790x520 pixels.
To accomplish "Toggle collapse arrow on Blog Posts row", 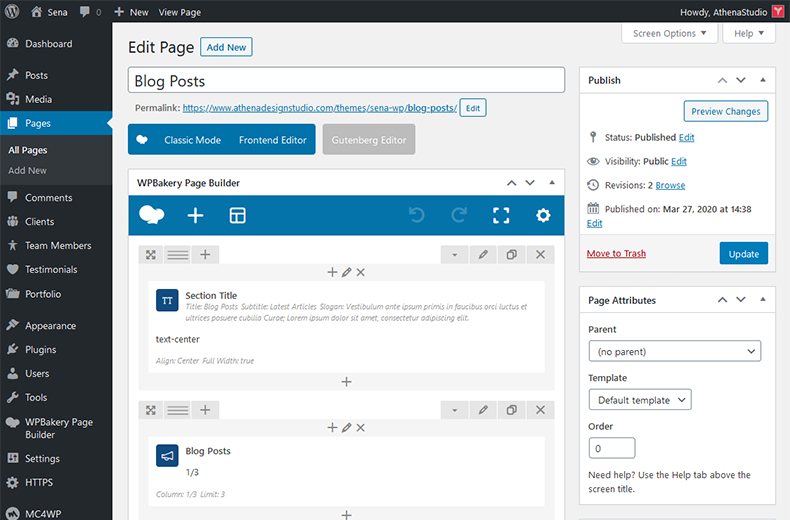I will pyautogui.click(x=454, y=410).
